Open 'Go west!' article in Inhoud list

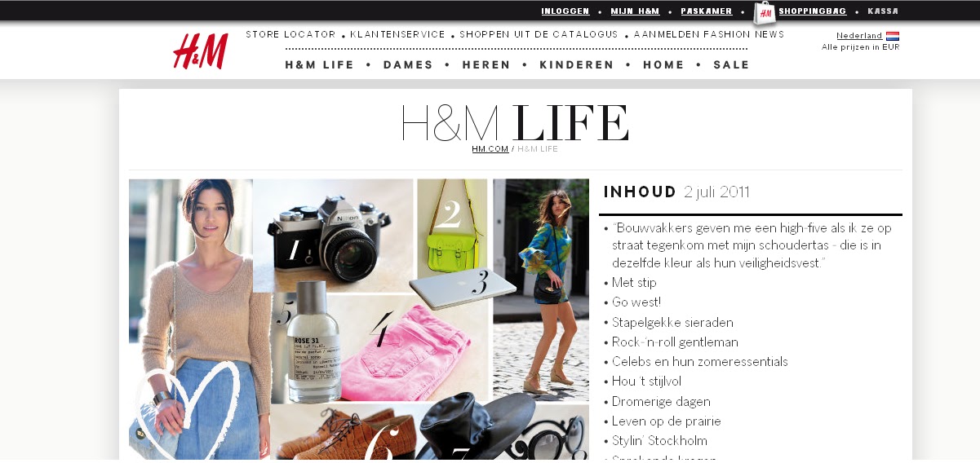(x=639, y=302)
